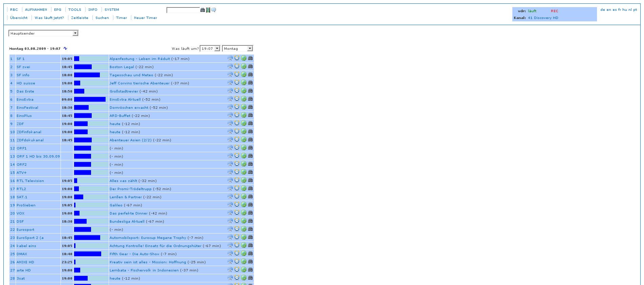Click the alarm clock icon in the DMAX row
The width and height of the screenshot is (644, 285).
237,253
